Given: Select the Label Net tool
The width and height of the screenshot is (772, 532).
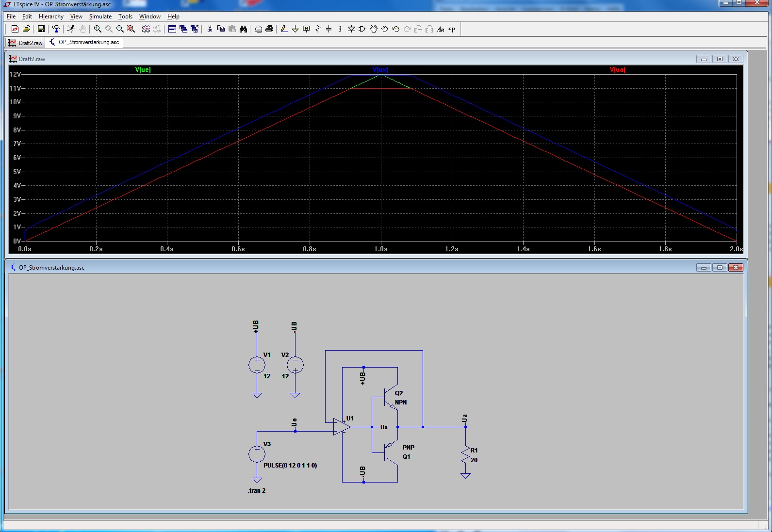Looking at the screenshot, I should [x=306, y=29].
